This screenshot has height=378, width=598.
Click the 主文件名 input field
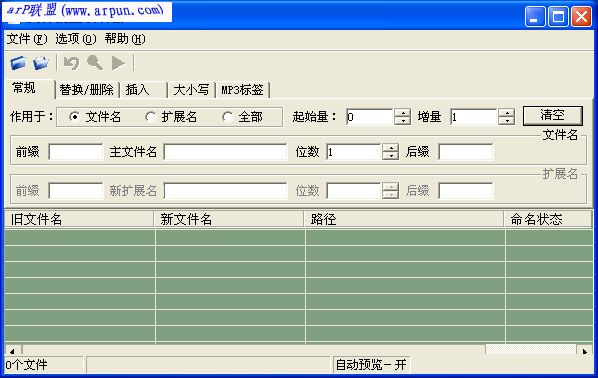[x=225, y=152]
